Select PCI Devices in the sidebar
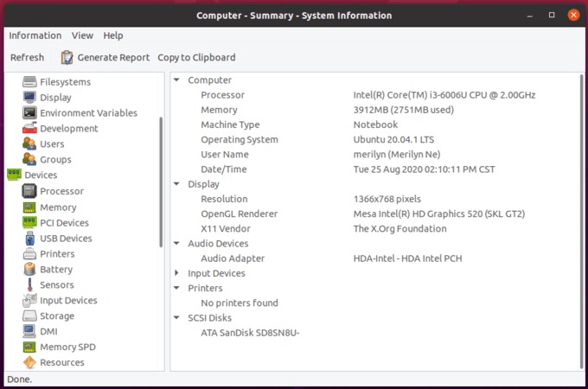588x389 pixels. tap(65, 223)
